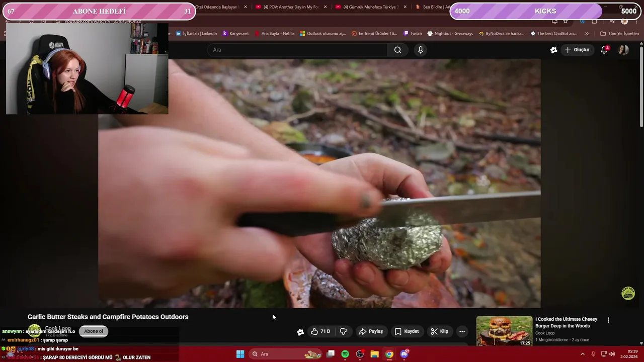Click Paylaş share button
Image resolution: width=644 pixels, height=362 pixels.
pos(371,331)
